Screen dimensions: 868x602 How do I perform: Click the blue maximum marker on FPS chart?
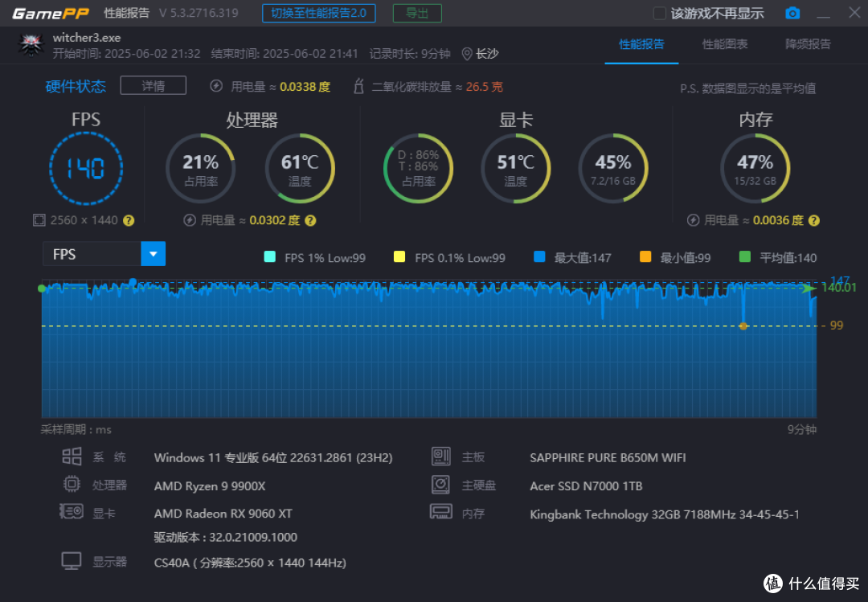pyautogui.click(x=133, y=282)
